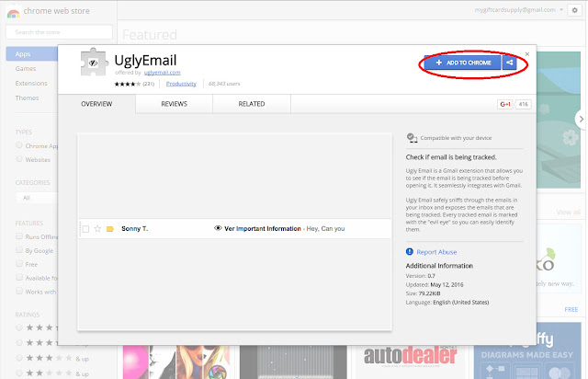
Task: Select Themes in the store sidebar
Action: point(27,98)
